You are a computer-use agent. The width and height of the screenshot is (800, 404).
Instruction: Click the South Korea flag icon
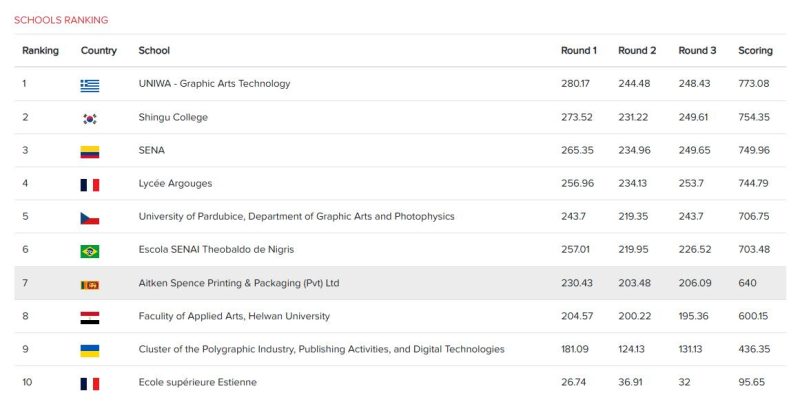coord(90,119)
